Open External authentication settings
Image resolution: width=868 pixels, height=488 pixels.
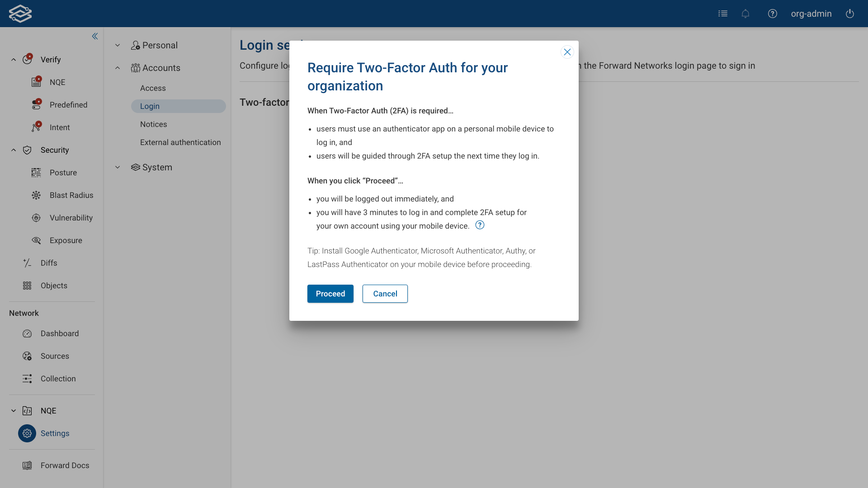coord(180,142)
